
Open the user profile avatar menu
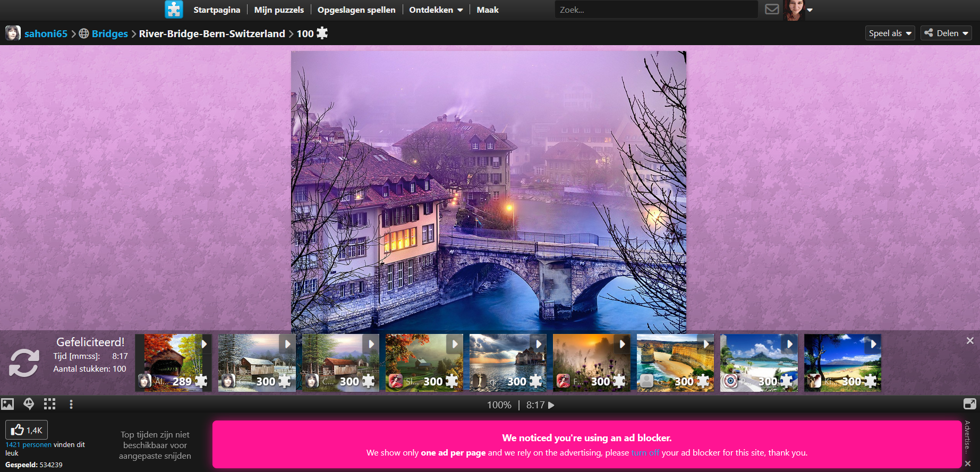tap(798, 10)
